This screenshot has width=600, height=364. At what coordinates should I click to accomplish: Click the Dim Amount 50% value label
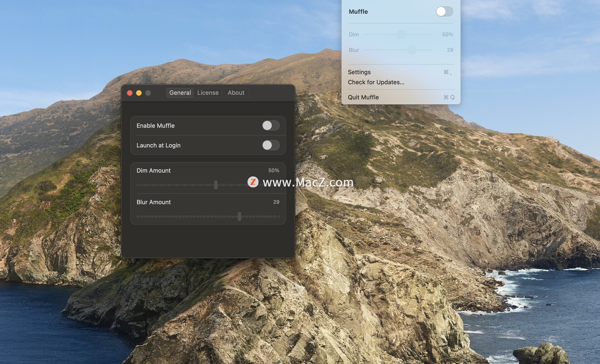click(273, 170)
